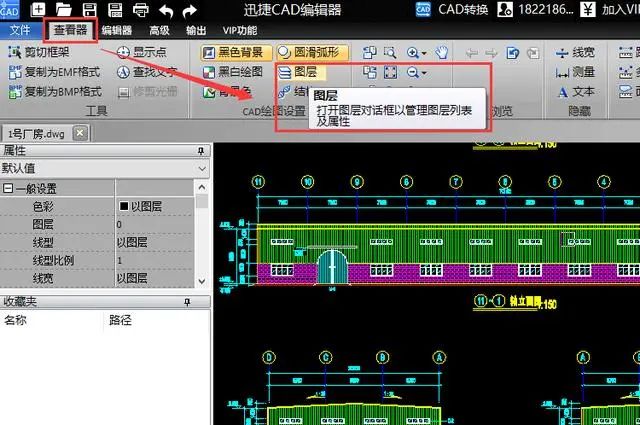The height and width of the screenshot is (425, 640).
Task: Click properties scrollbar up arrow
Action: coord(202,187)
